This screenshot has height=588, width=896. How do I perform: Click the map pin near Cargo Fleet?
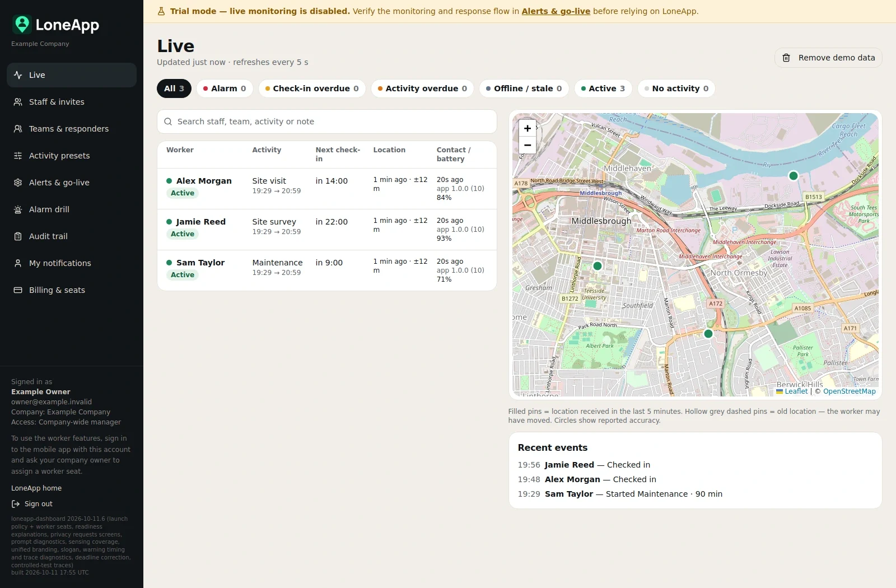(x=794, y=176)
